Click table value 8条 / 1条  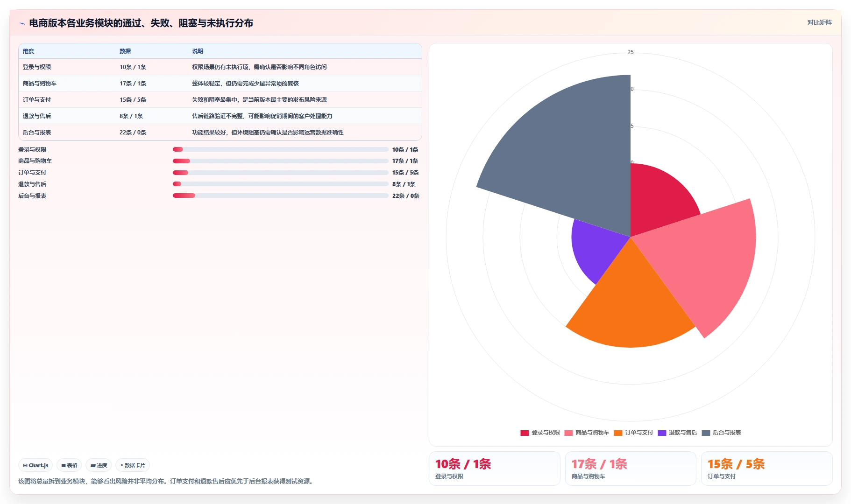131,116
